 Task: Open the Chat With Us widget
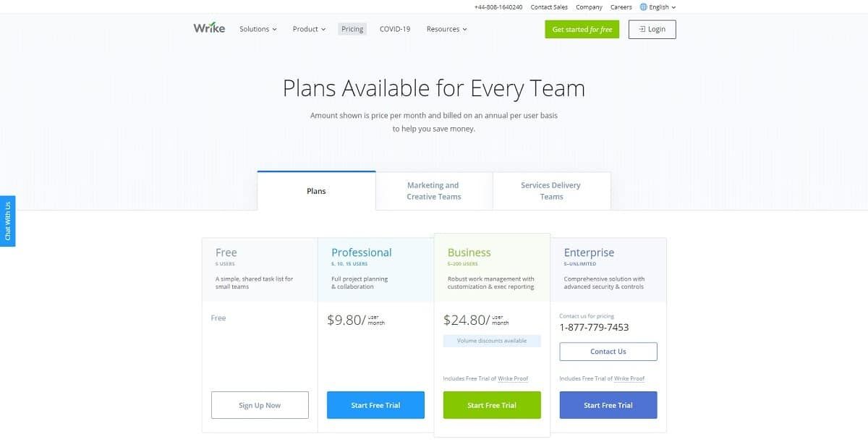(x=8, y=221)
